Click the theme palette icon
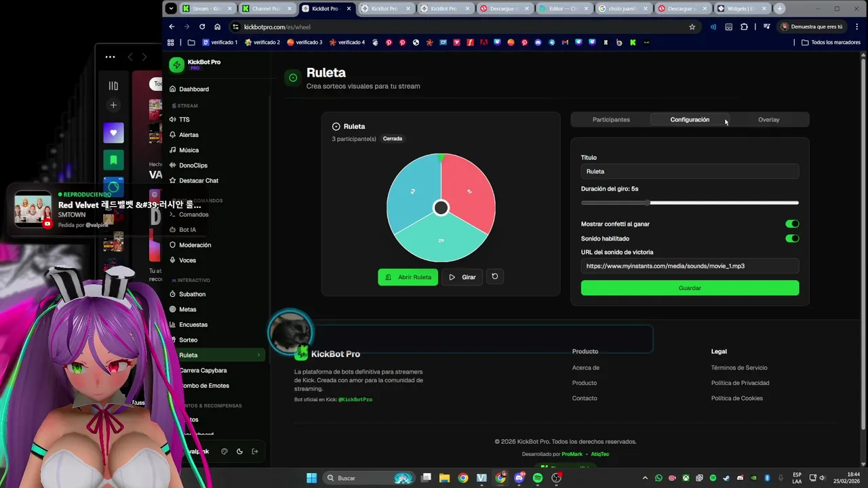 click(x=224, y=451)
